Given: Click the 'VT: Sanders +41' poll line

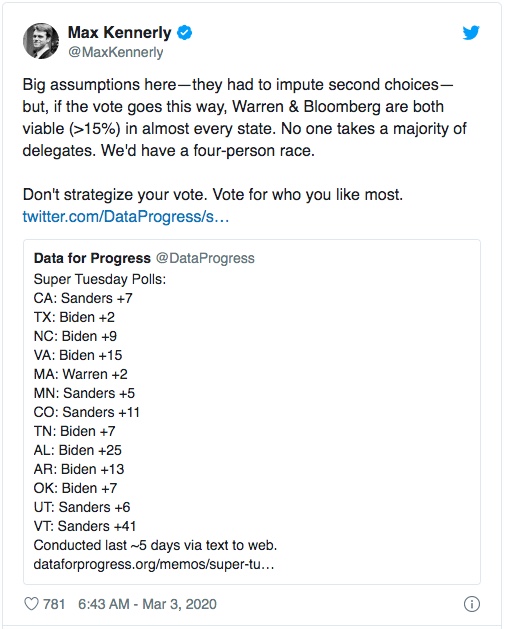Looking at the screenshot, I should (x=85, y=526).
